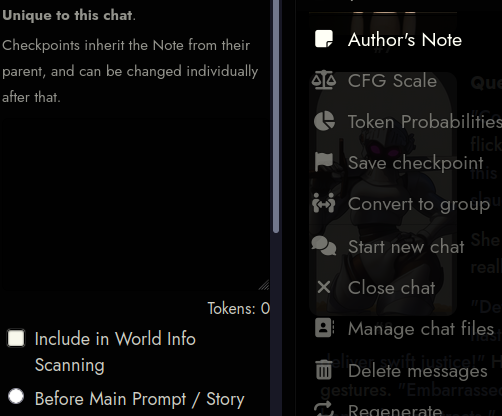Open Author's Note from the menu

click(x=405, y=40)
